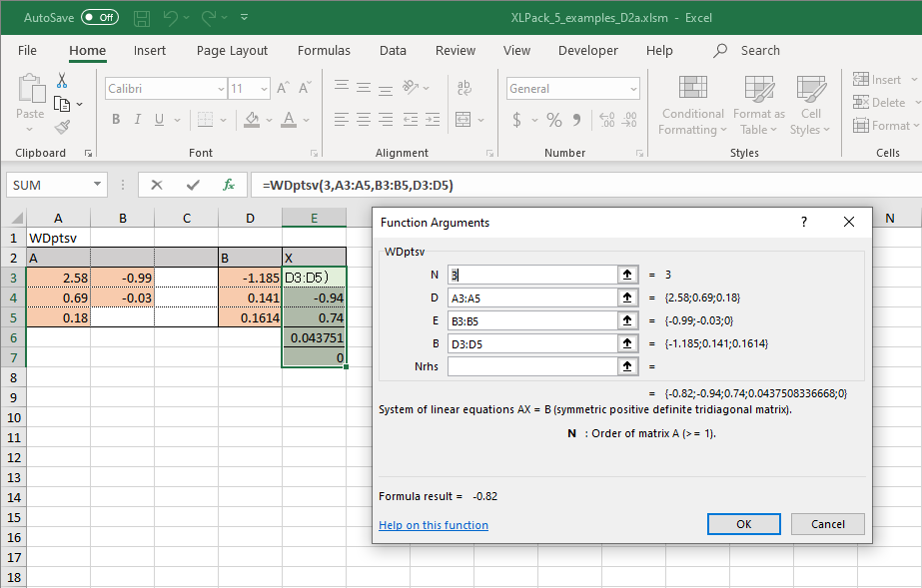Switch to the Data tab
The height and width of the screenshot is (588, 922).
[393, 51]
